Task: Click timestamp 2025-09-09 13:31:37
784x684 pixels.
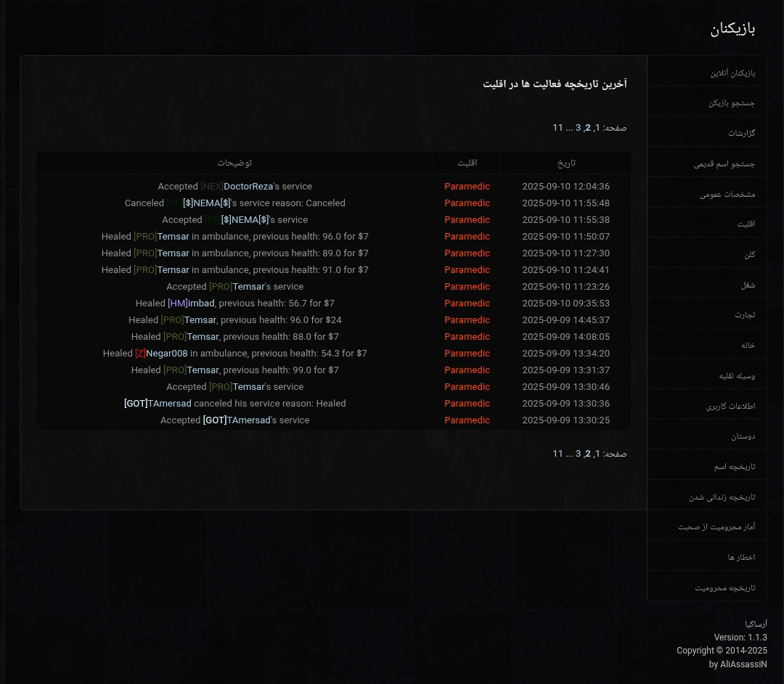Action: [566, 370]
